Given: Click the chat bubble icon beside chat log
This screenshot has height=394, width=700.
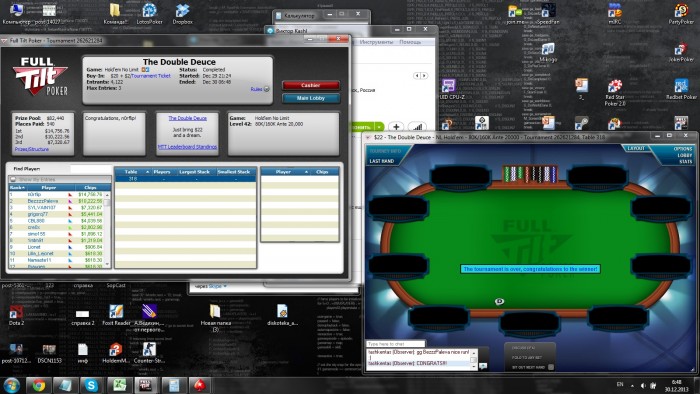Looking at the screenshot, I should 483,366.
